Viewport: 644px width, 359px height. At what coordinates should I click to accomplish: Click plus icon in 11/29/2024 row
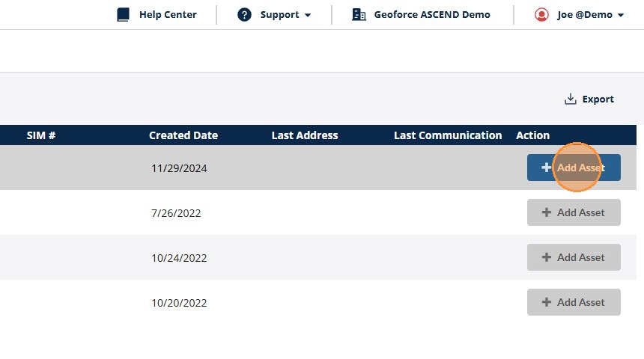pyautogui.click(x=546, y=168)
